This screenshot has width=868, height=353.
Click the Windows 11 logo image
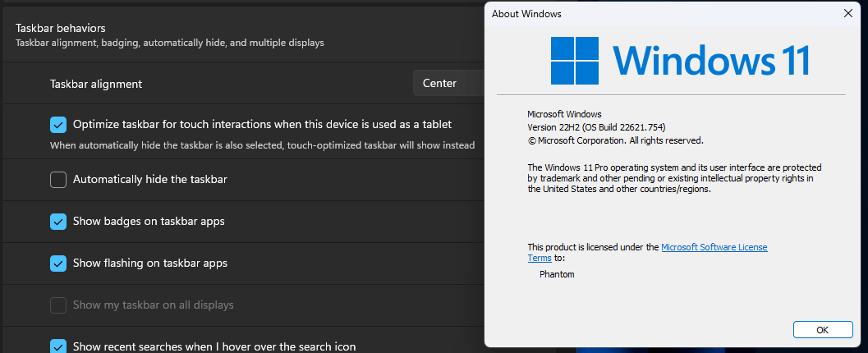680,60
